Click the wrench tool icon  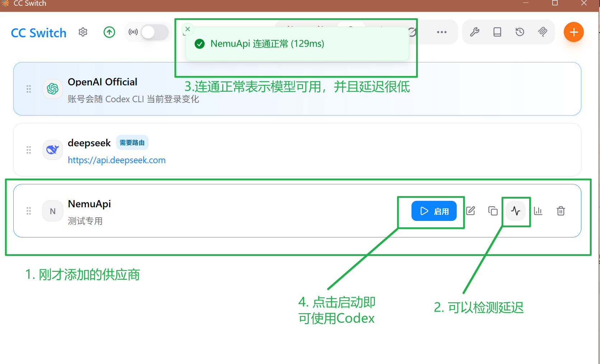pos(475,32)
